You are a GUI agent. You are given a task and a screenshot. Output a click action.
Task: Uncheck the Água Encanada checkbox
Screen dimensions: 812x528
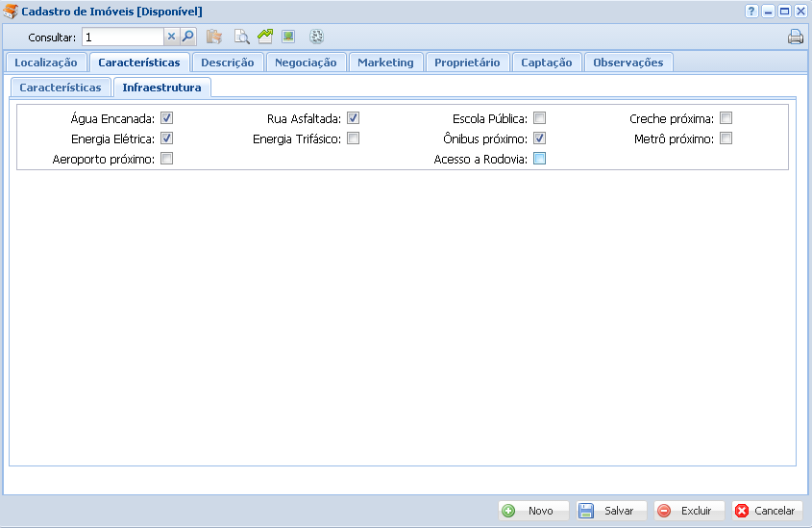click(167, 118)
